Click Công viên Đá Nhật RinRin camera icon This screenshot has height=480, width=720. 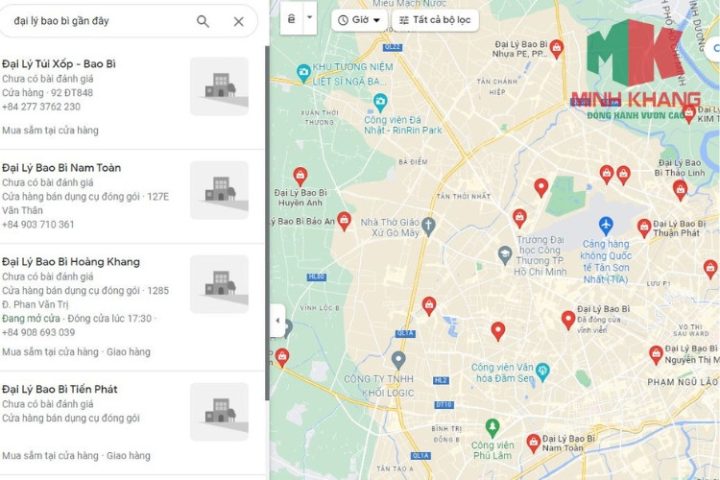(380, 102)
